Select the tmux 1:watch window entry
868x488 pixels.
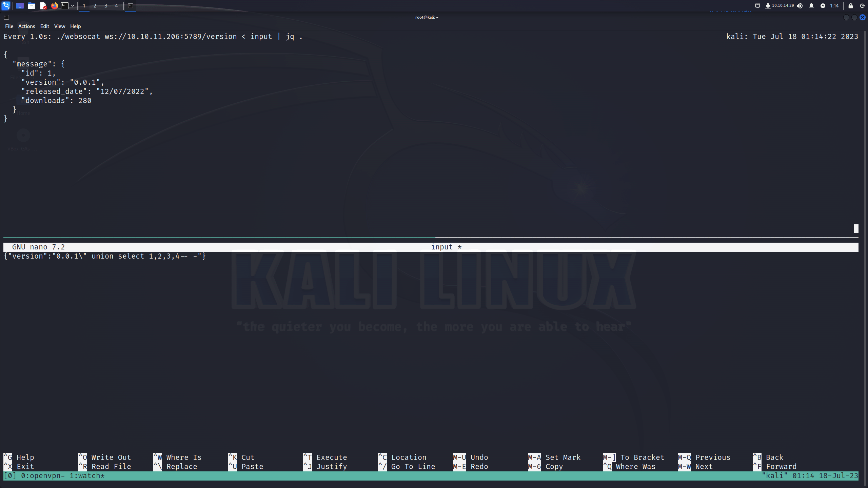(x=87, y=476)
